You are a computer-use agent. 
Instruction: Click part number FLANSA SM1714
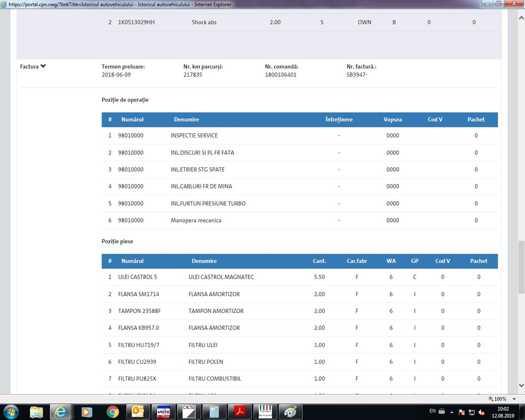click(x=139, y=294)
